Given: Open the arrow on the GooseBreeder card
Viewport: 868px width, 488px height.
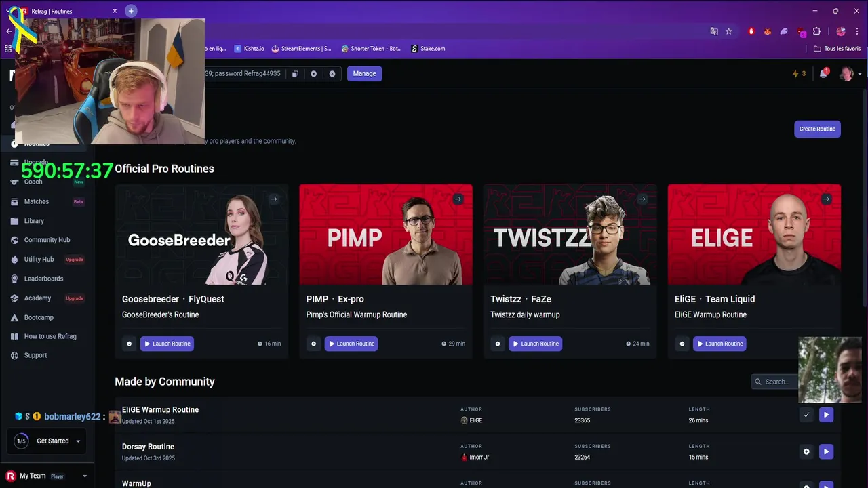Looking at the screenshot, I should tap(274, 199).
